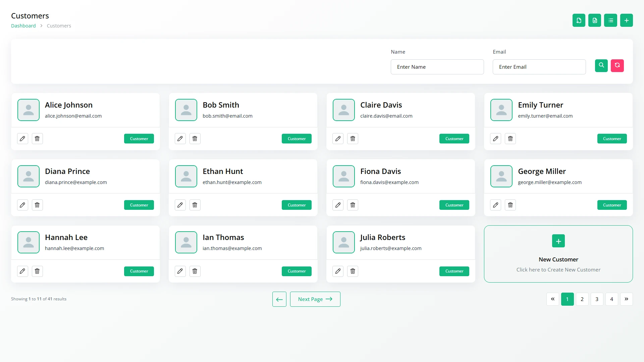
Task: Click Customer badge on Alice Johnson card
Action: coord(139,139)
